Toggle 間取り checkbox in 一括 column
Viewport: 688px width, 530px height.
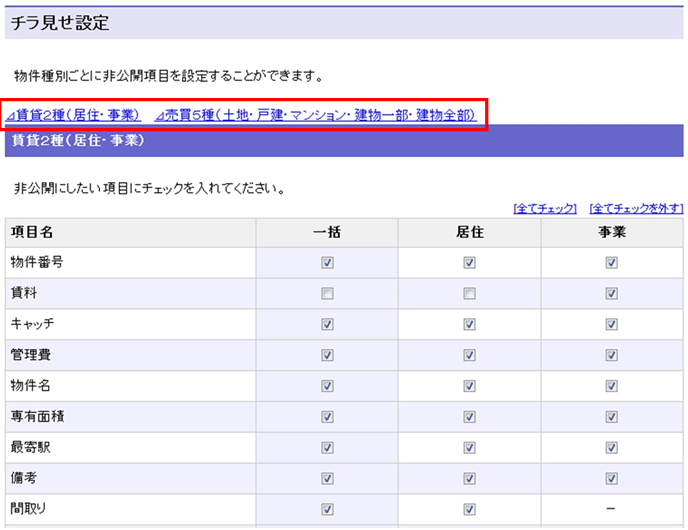tap(327, 509)
